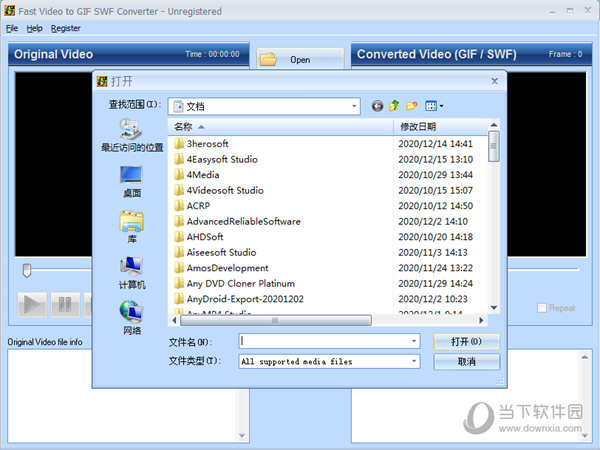This screenshot has width=600, height=450.
Task: Click the vertical scrollbar thumb in file list
Action: click(x=494, y=146)
